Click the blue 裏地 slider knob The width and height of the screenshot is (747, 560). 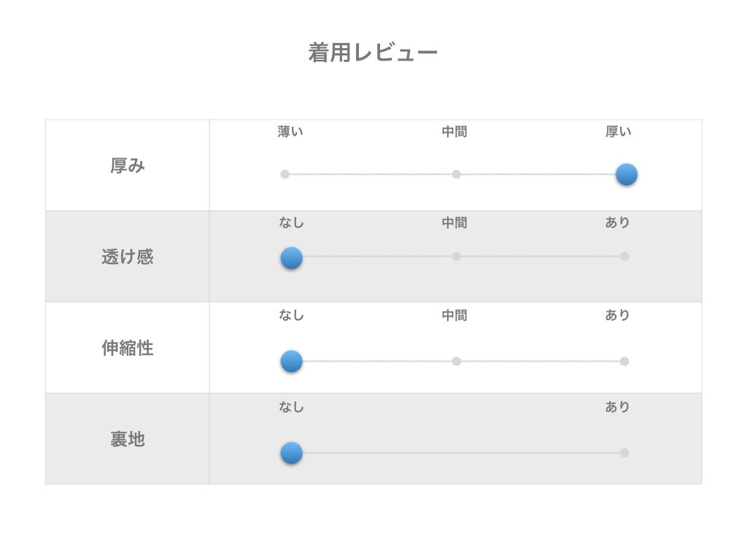tap(291, 453)
